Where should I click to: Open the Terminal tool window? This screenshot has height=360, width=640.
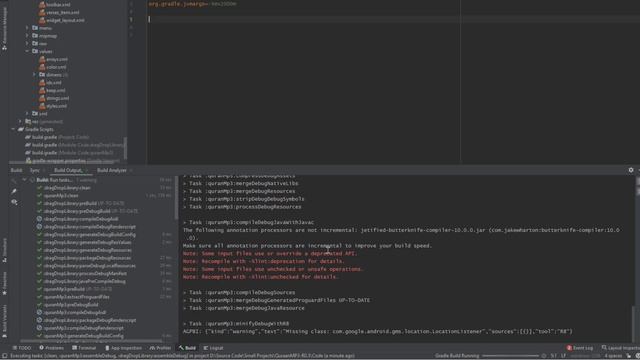click(84, 348)
